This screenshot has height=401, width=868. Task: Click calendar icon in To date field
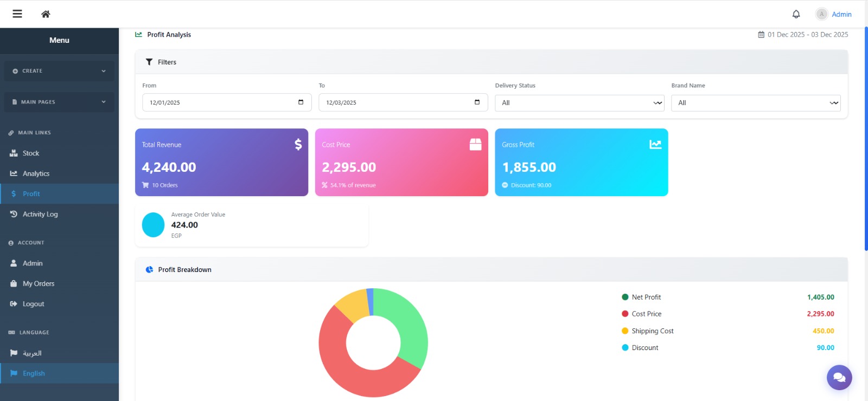(x=477, y=102)
